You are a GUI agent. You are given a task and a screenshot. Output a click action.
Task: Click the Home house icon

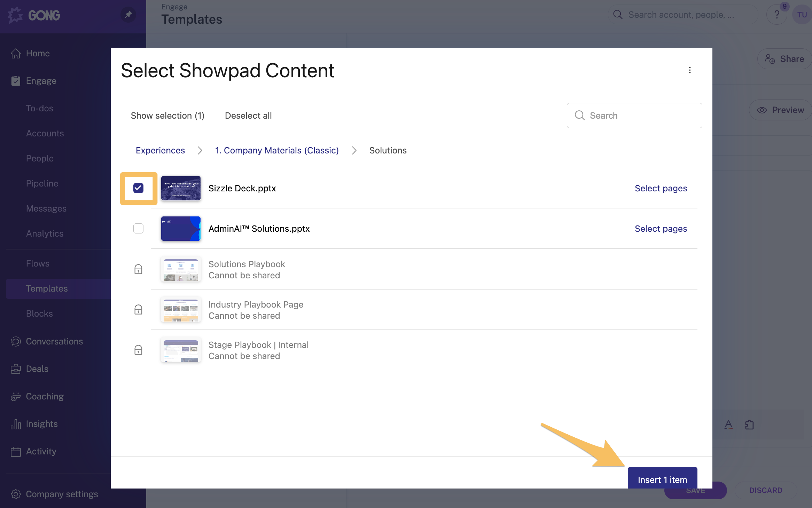[x=16, y=53]
